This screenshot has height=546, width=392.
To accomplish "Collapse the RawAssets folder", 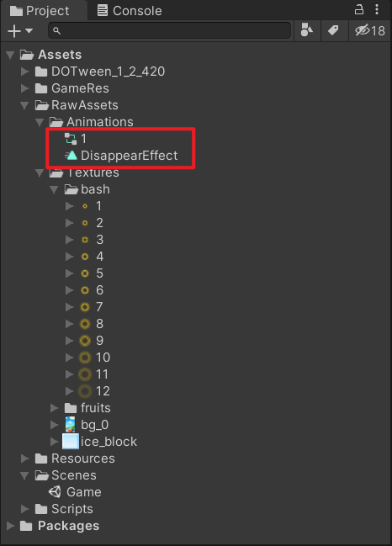I will point(24,105).
